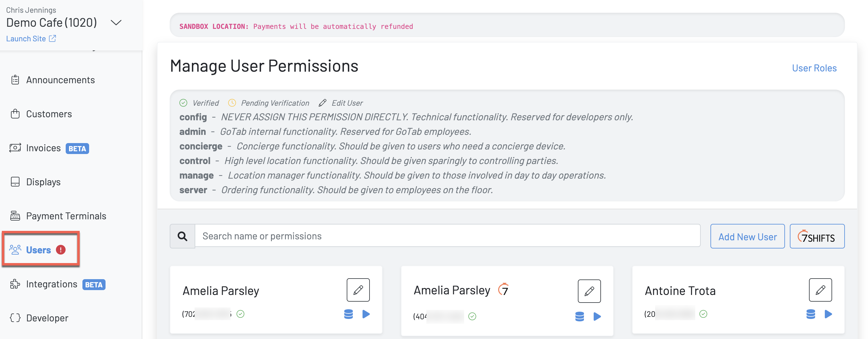Click the red alert badge next to Users
The height and width of the screenshot is (339, 868).
tap(61, 249)
